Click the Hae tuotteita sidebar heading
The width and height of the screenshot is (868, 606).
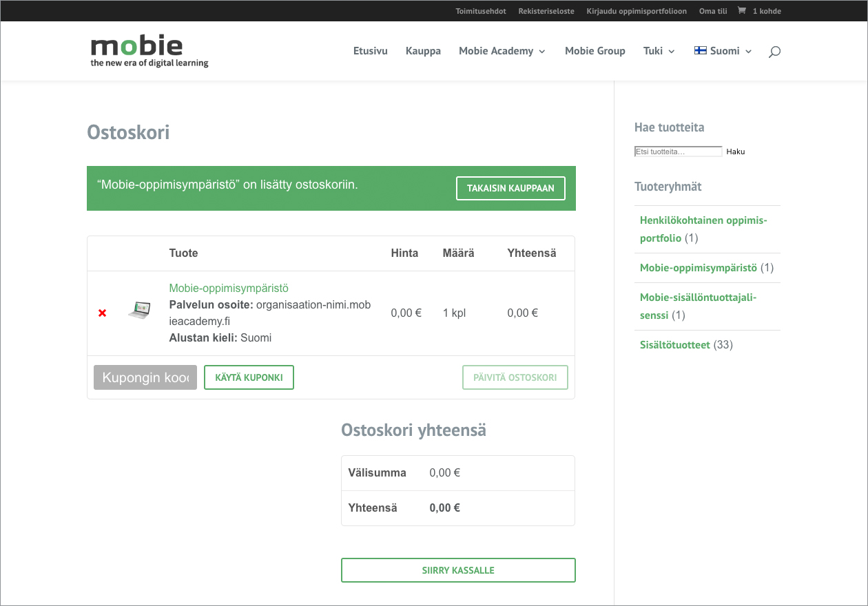669,127
